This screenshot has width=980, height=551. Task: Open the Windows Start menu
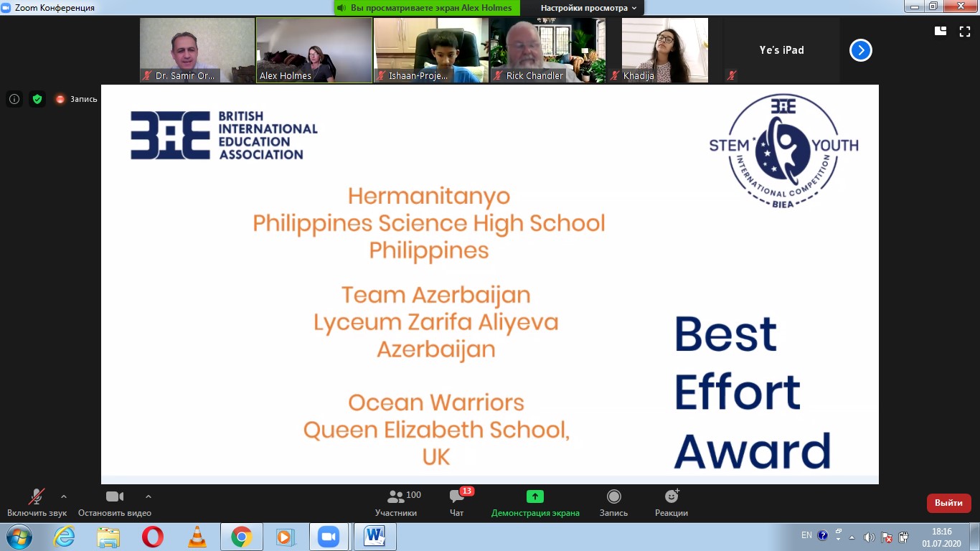pyautogui.click(x=19, y=537)
